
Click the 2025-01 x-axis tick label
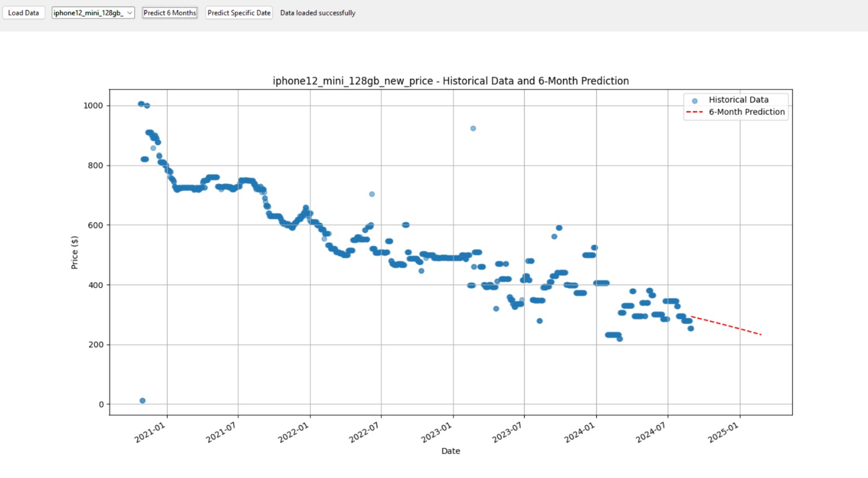coord(723,432)
